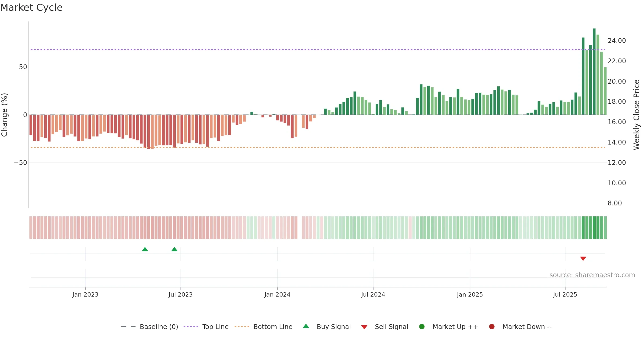
Task: Click the 14.00 price tick label
Action: tap(617, 142)
